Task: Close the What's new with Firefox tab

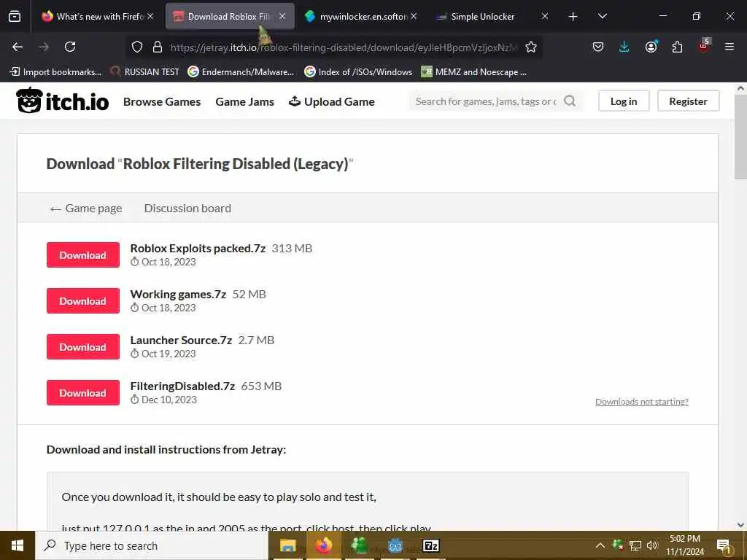Action: coord(150,16)
